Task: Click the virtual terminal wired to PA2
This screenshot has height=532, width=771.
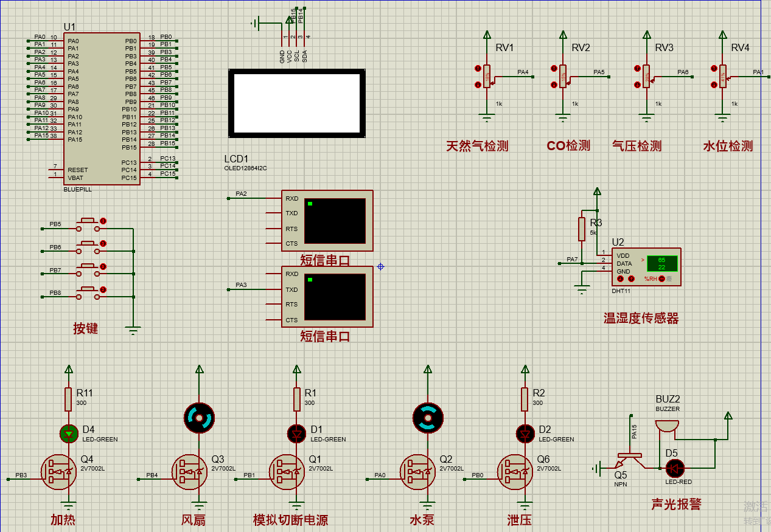Action: click(x=327, y=221)
